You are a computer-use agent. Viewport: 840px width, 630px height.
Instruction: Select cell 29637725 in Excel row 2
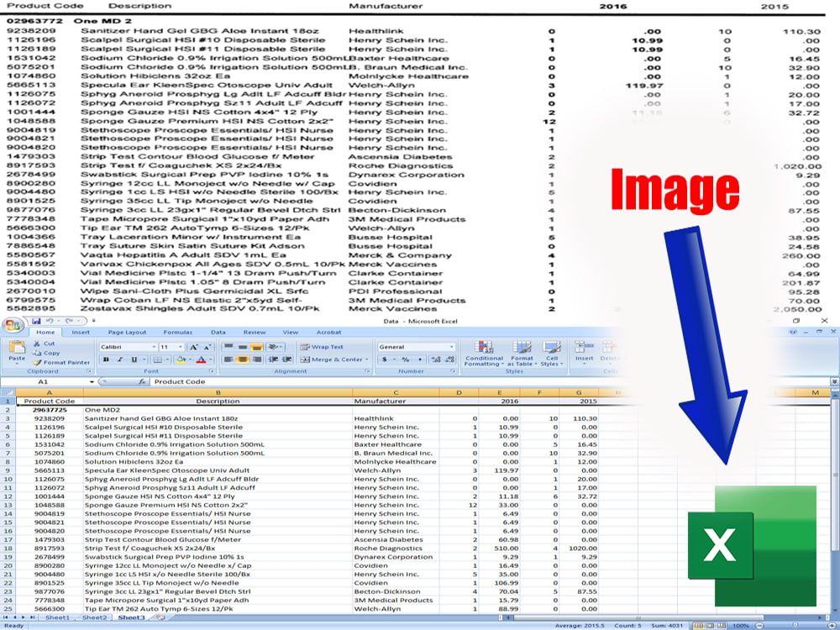(x=50, y=410)
